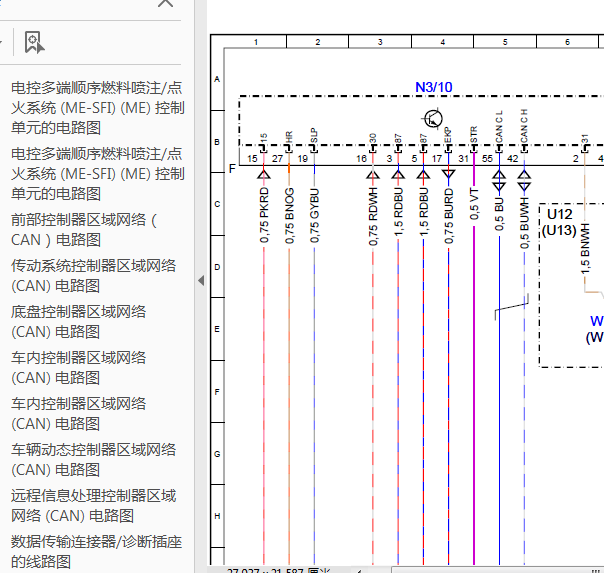This screenshot has height=573, width=604.
Task: Click the 0,75 GYBU wire label
Action: [314, 216]
